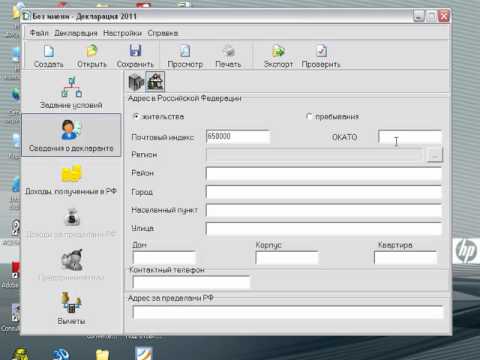
Task: Open the Настройки menu
Action: pyautogui.click(x=122, y=33)
